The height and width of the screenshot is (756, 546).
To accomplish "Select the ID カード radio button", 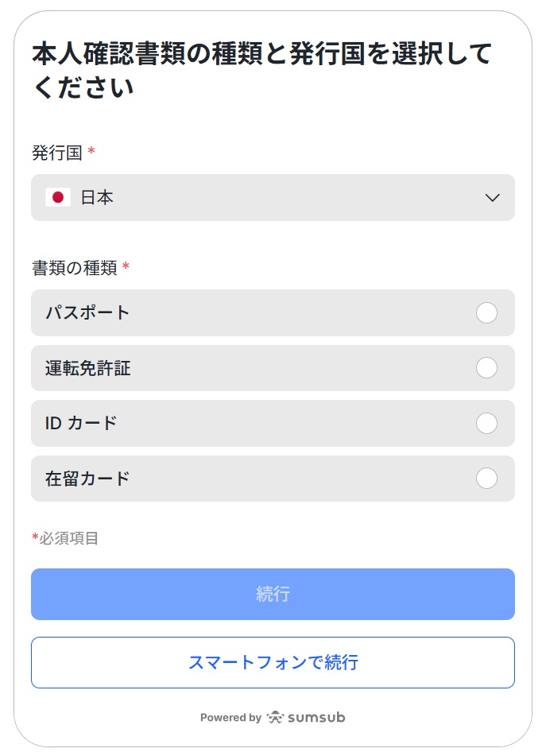I will click(486, 423).
